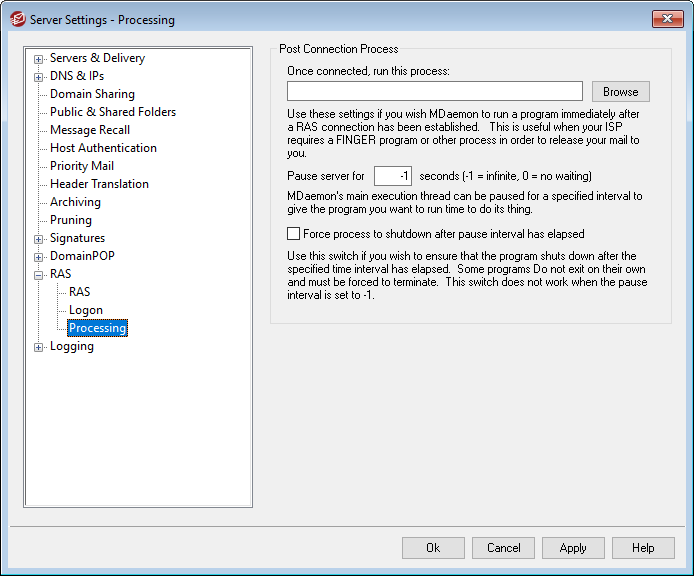Expand the DomainPOP tree node
694x576 pixels.
pos(39,257)
